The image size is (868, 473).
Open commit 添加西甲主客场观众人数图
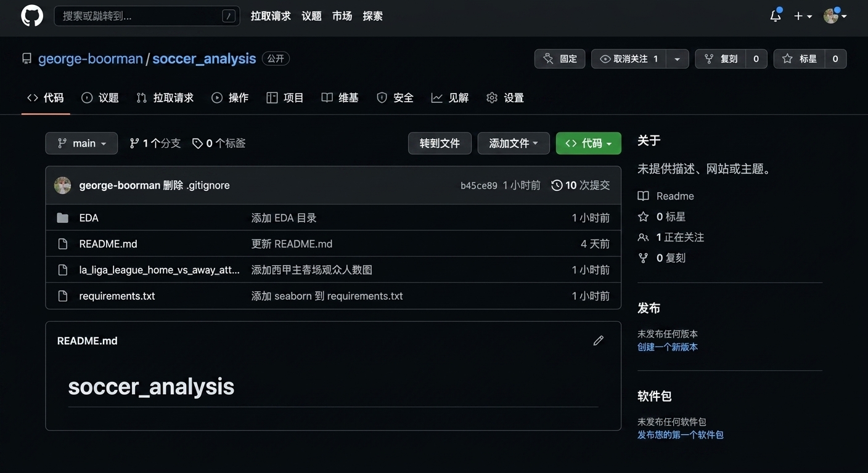coord(311,270)
